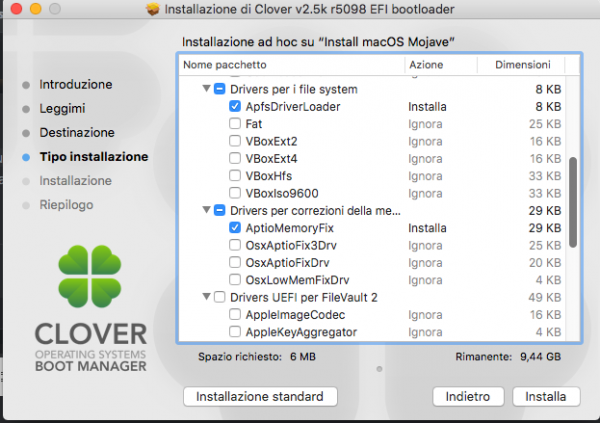600x423 pixels.
Task: Click the Azione column header
Action: 441,65
